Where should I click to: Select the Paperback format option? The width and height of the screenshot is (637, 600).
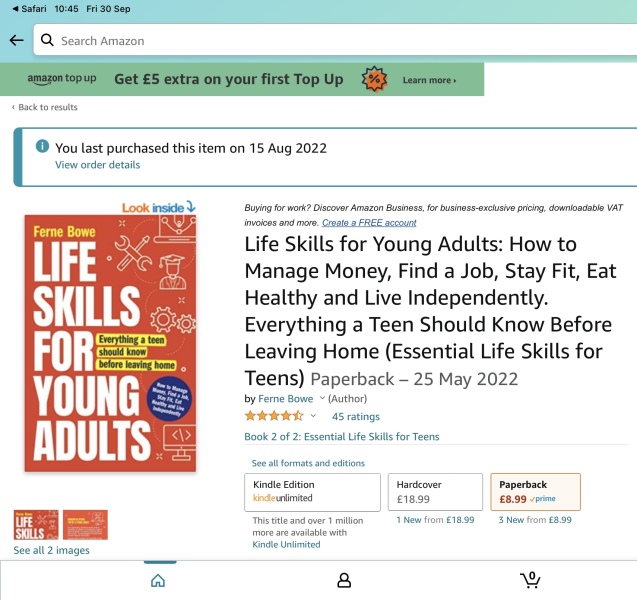[535, 492]
